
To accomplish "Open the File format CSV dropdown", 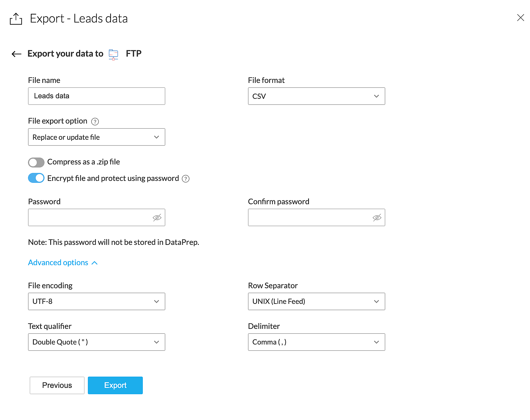I will pyautogui.click(x=316, y=96).
